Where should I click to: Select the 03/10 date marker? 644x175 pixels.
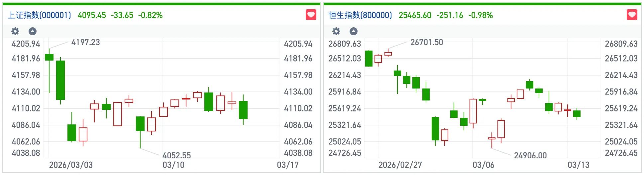(x=173, y=165)
